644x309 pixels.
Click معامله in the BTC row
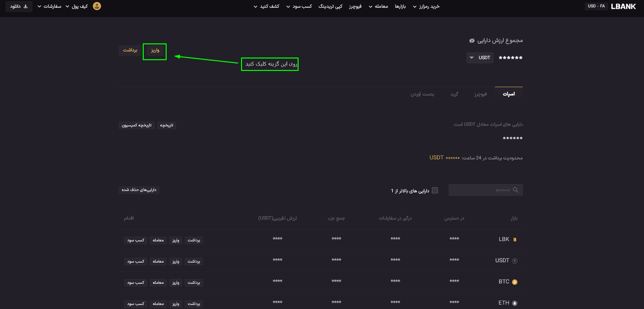pos(158,283)
